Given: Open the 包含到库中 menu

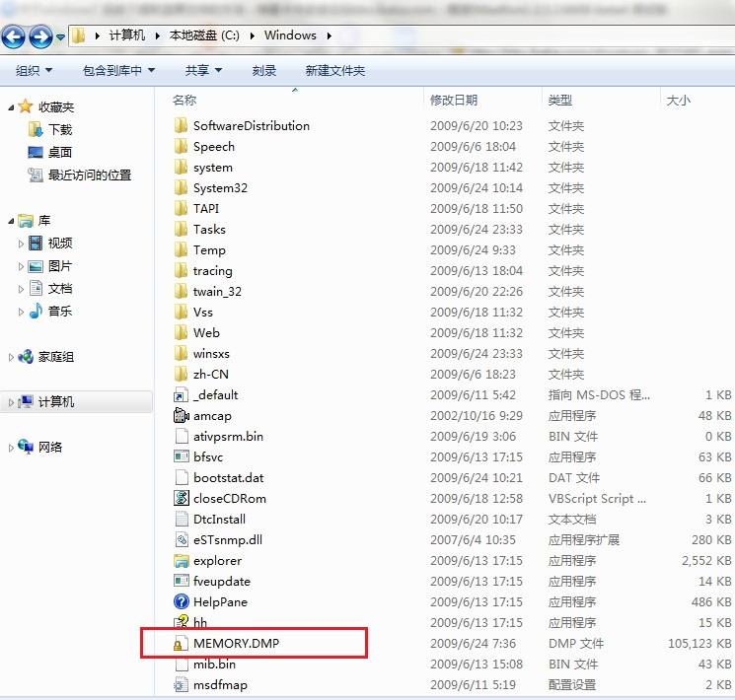Looking at the screenshot, I should pos(118,71).
